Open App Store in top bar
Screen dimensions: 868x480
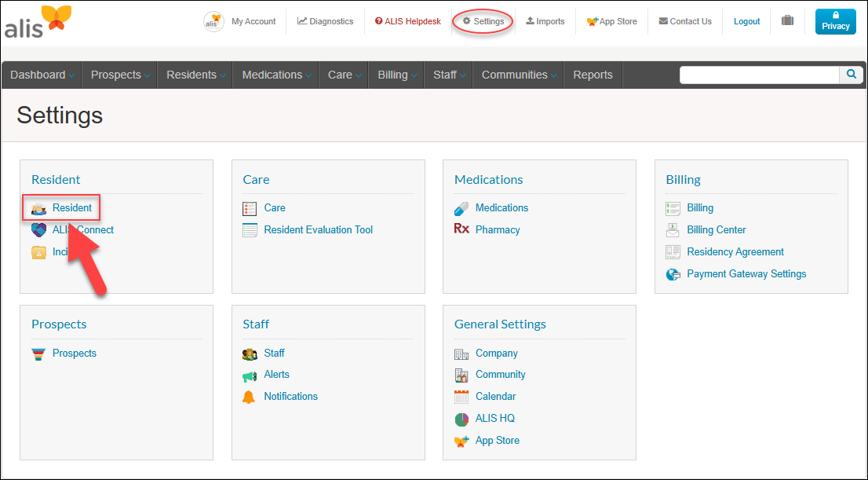click(x=611, y=22)
